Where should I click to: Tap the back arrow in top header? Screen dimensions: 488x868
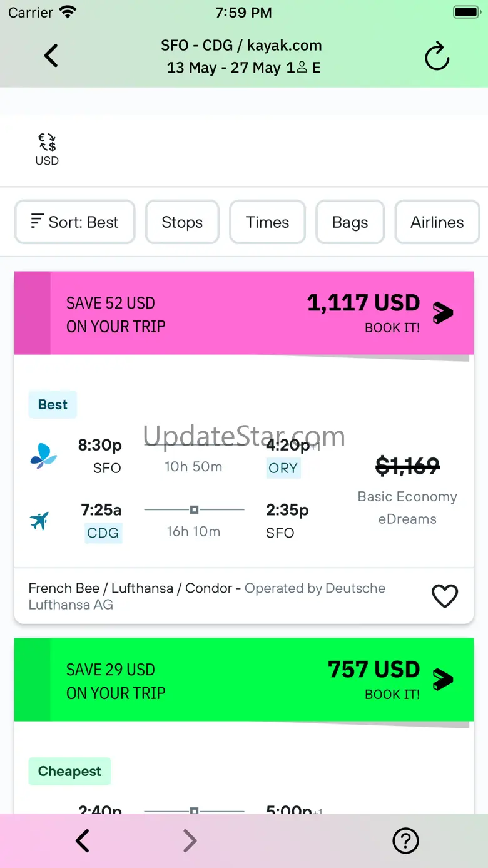point(51,56)
